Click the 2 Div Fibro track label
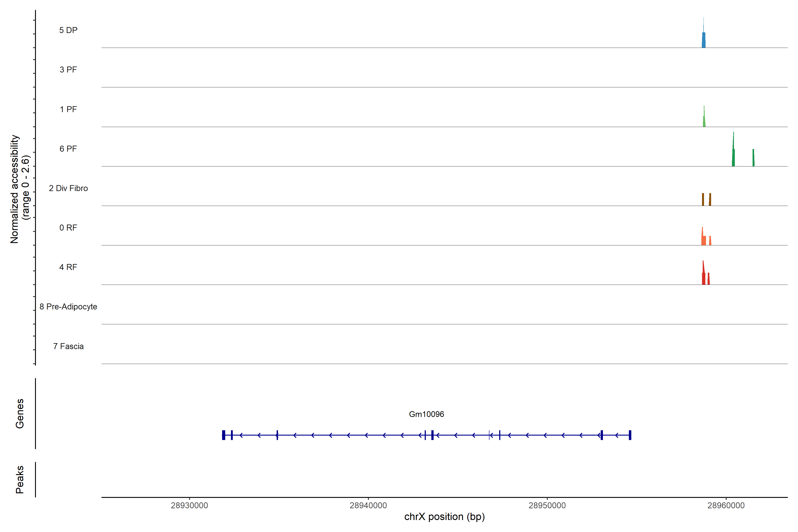This screenshot has height=532, width=798. point(68,188)
